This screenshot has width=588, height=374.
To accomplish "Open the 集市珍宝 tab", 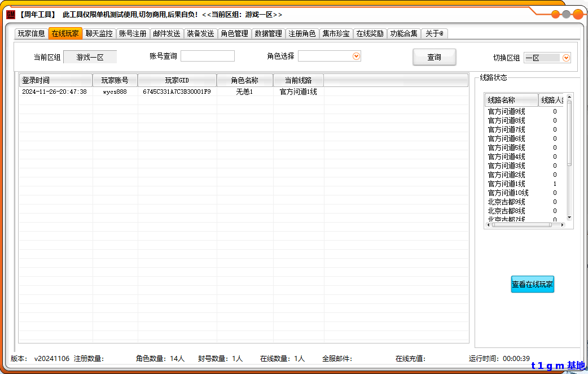I will pyautogui.click(x=336, y=33).
